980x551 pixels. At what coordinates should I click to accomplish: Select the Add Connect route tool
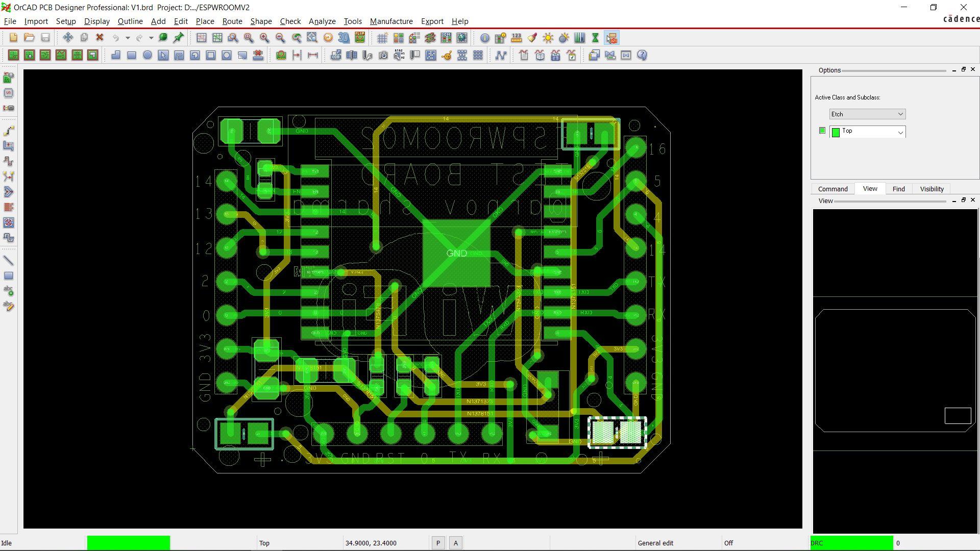pyautogui.click(x=9, y=131)
